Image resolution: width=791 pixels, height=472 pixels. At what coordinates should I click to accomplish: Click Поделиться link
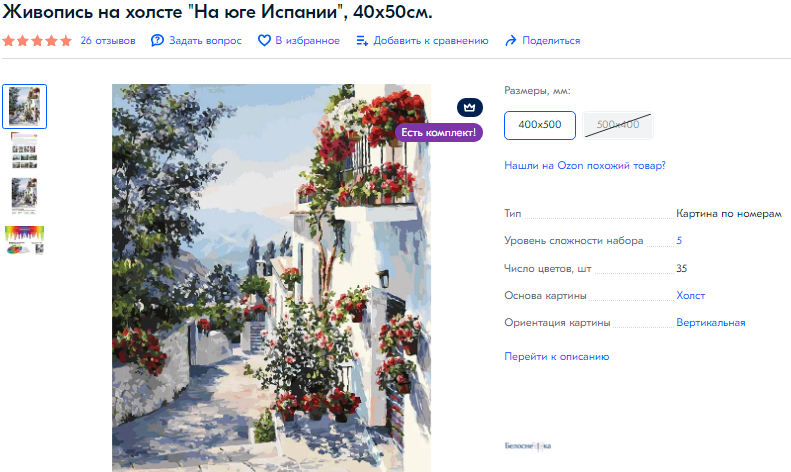(x=551, y=41)
